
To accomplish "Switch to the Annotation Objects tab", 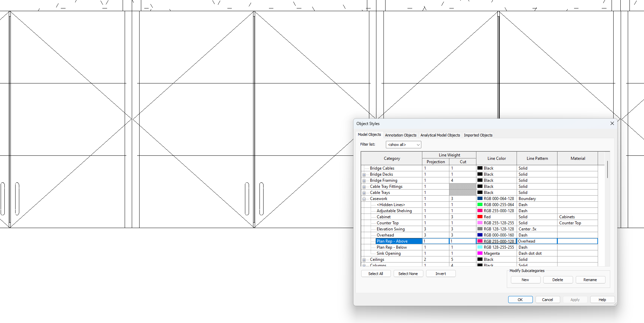I will (400, 135).
